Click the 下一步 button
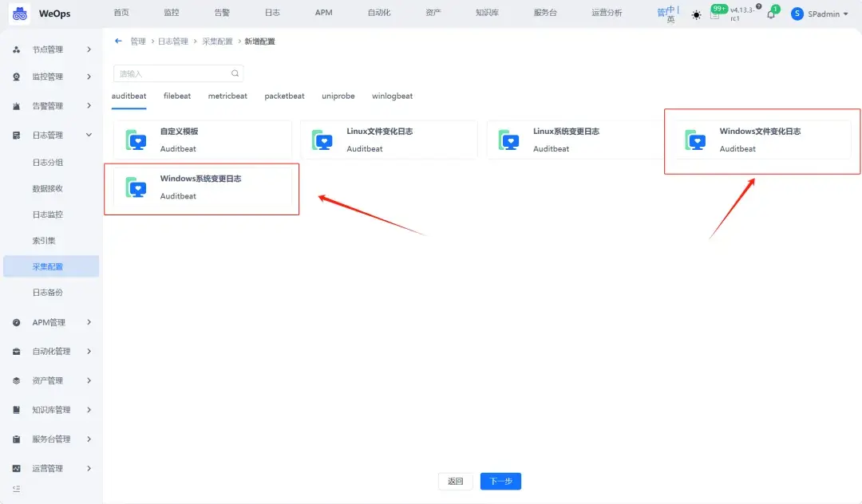 (x=500, y=481)
